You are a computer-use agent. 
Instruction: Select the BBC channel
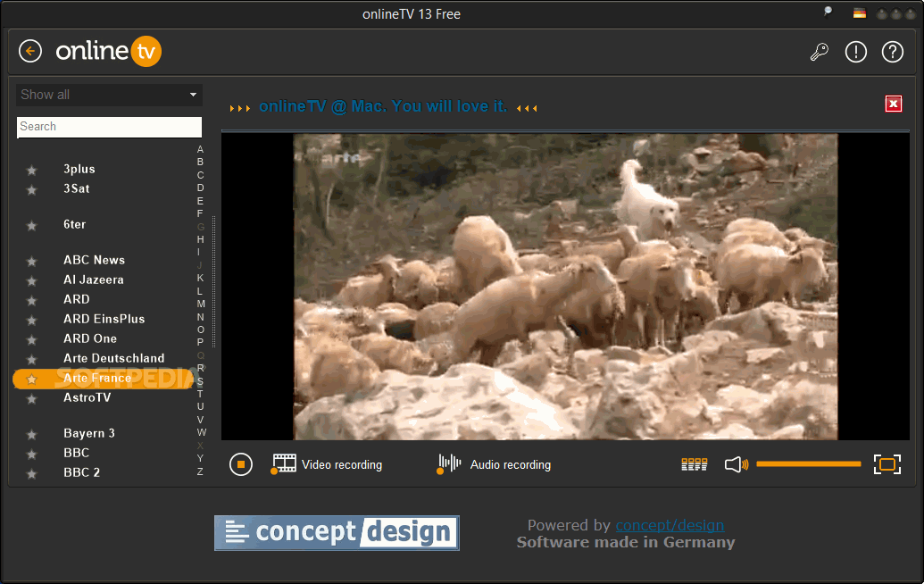(76, 453)
